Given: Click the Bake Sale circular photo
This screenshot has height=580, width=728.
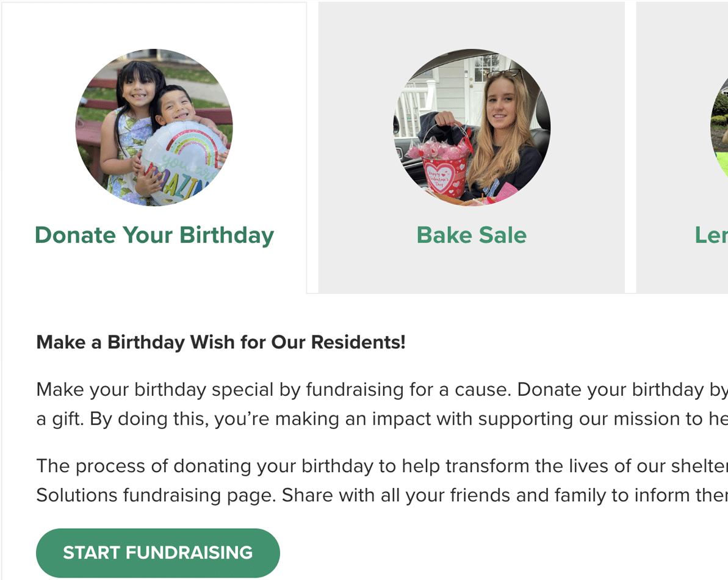Looking at the screenshot, I should 472,127.
